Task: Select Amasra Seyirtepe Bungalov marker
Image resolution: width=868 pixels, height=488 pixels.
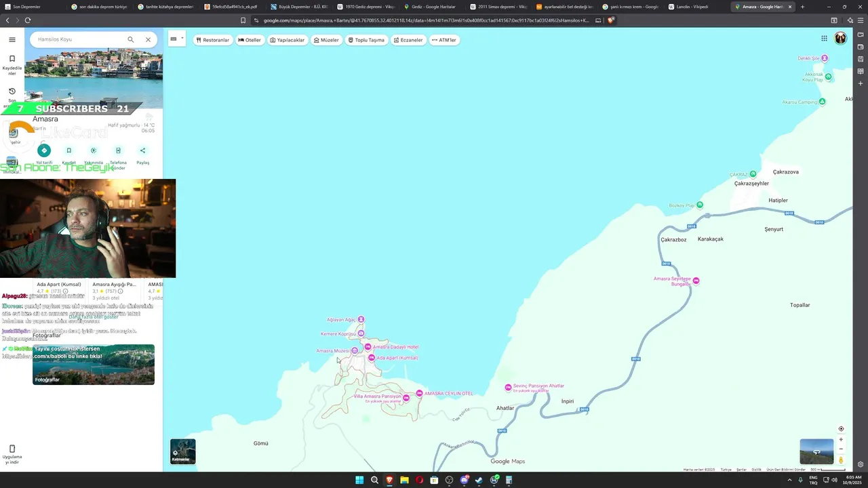Action: 695,281
